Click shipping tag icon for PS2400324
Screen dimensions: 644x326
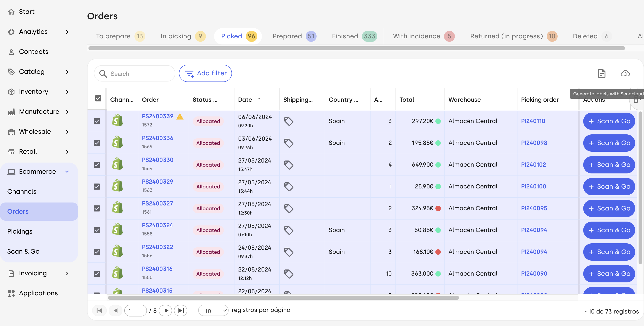point(288,230)
